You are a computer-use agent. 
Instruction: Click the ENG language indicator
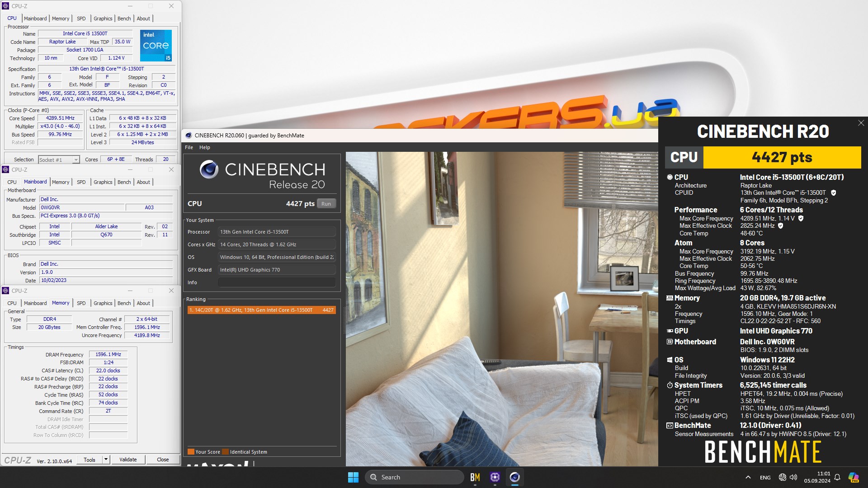point(765,478)
